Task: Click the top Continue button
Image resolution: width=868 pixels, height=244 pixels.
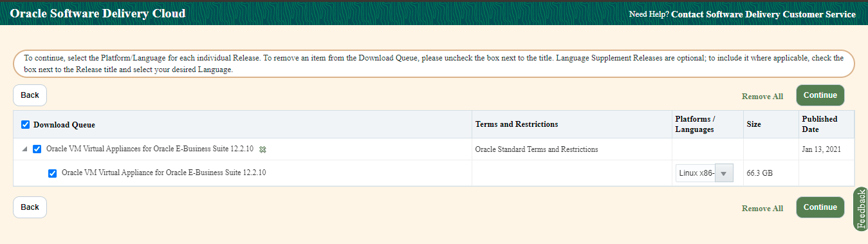Action: pyautogui.click(x=820, y=95)
